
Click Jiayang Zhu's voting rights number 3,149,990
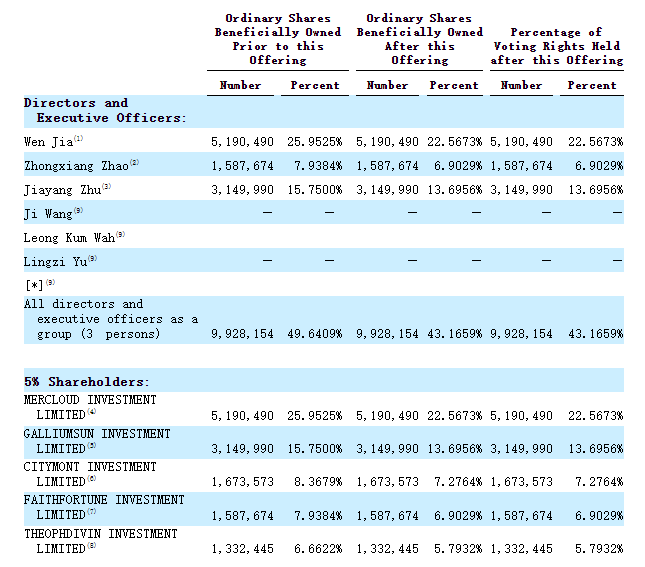click(521, 190)
